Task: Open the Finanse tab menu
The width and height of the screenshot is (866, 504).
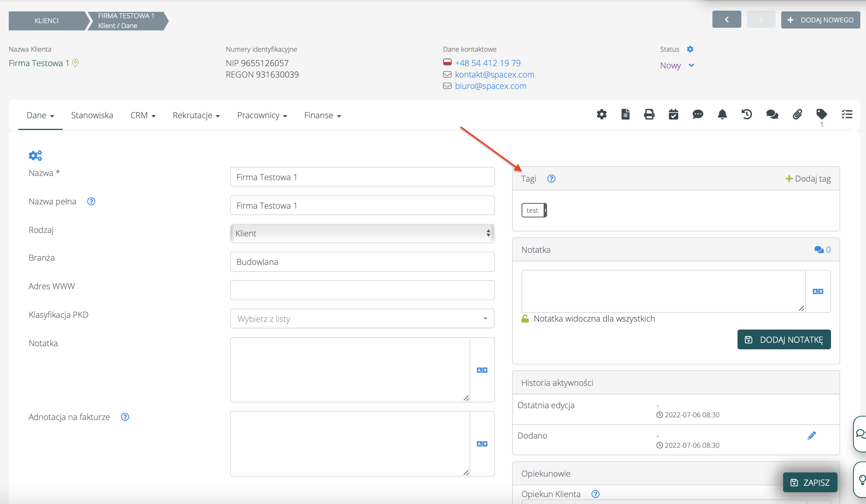Action: point(322,115)
